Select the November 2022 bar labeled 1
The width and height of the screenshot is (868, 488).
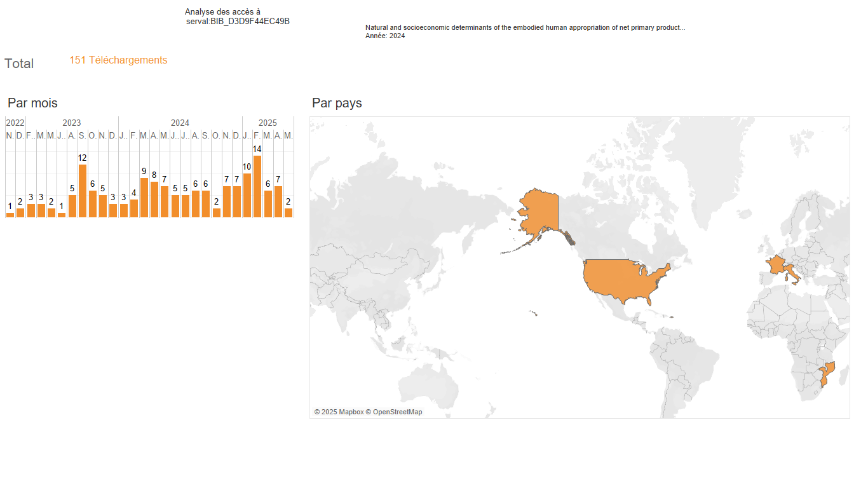pyautogui.click(x=10, y=215)
